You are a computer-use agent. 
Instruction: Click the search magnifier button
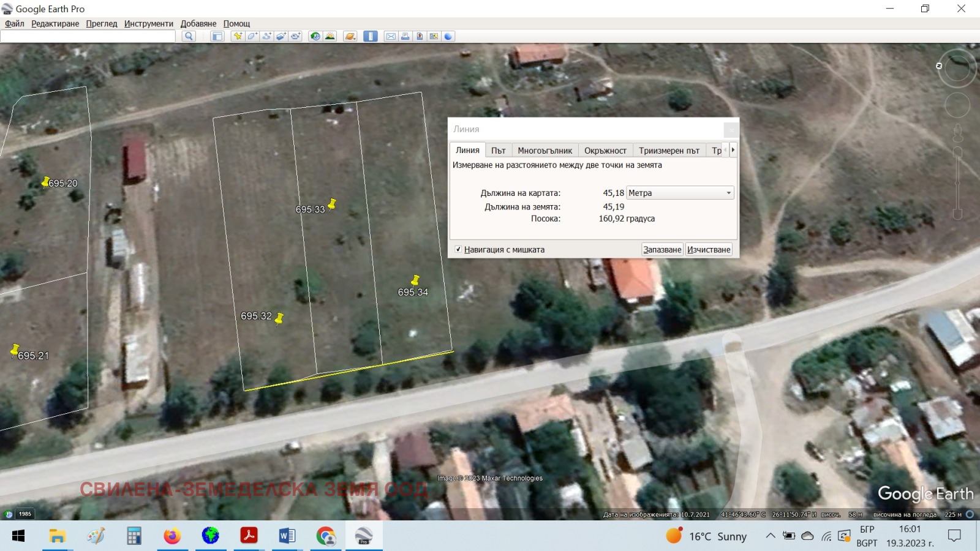coord(189,36)
